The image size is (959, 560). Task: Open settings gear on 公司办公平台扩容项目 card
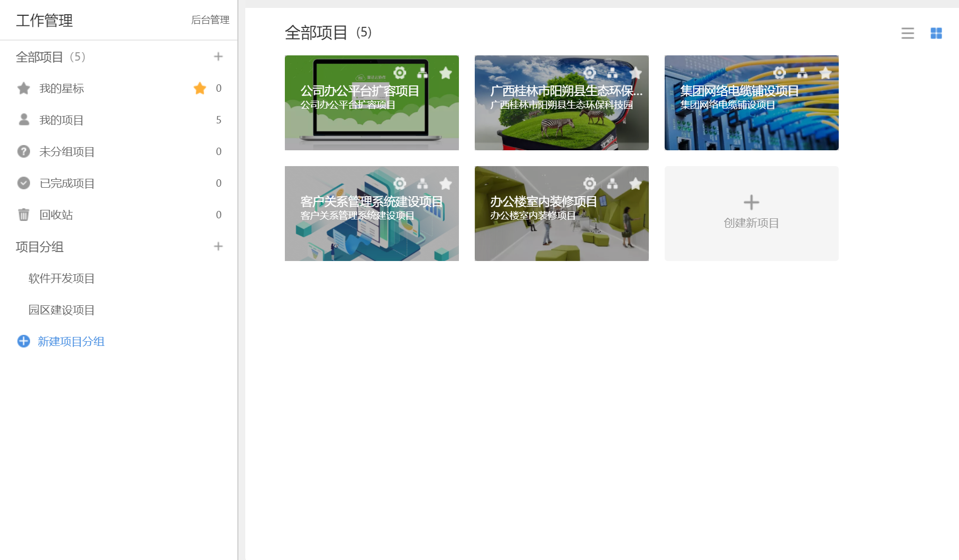tap(400, 73)
